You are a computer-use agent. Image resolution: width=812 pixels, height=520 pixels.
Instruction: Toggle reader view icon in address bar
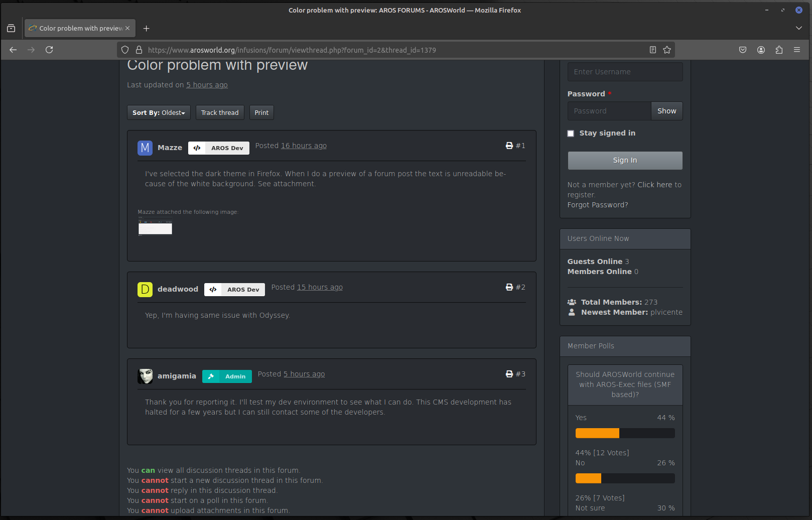click(653, 50)
